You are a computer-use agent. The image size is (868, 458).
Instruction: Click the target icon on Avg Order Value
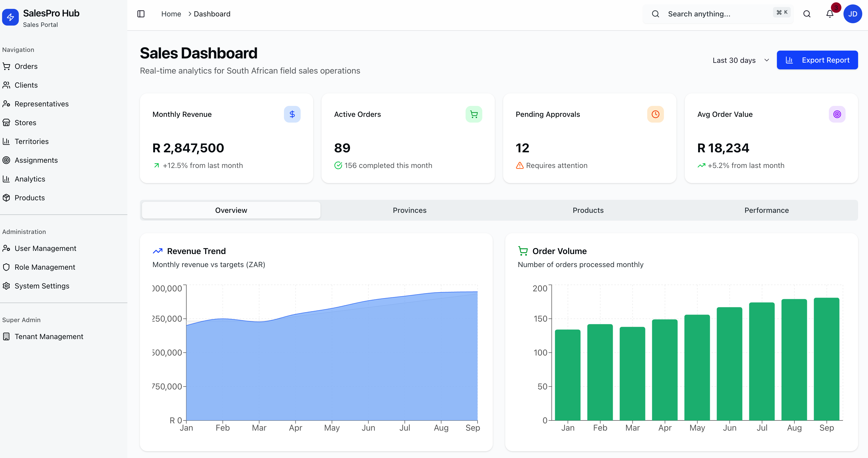point(837,114)
